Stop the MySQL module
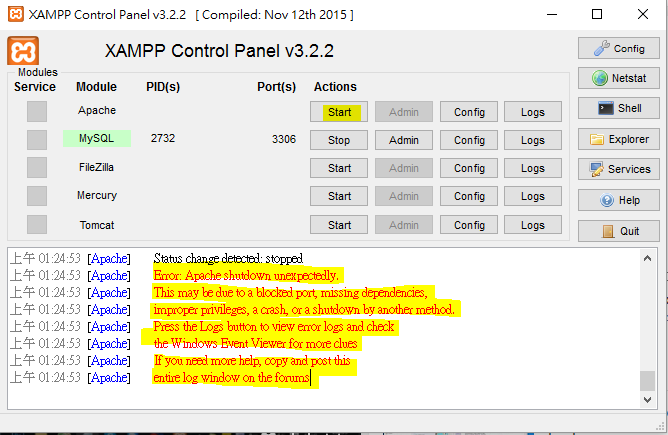The image size is (668, 435). point(339,140)
